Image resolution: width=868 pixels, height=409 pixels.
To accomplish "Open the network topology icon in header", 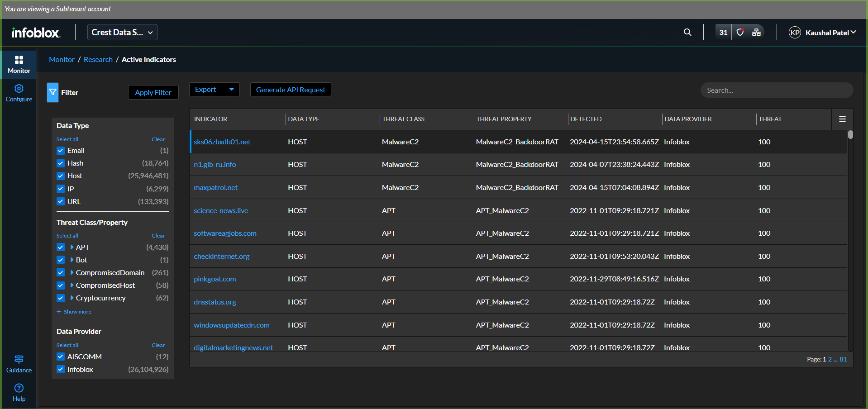I will click(756, 32).
